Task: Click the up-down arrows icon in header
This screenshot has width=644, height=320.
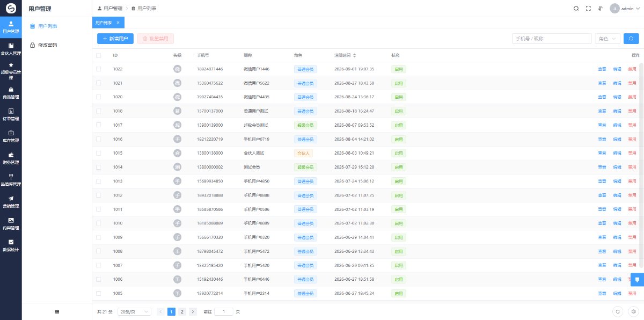Action: tap(600, 9)
